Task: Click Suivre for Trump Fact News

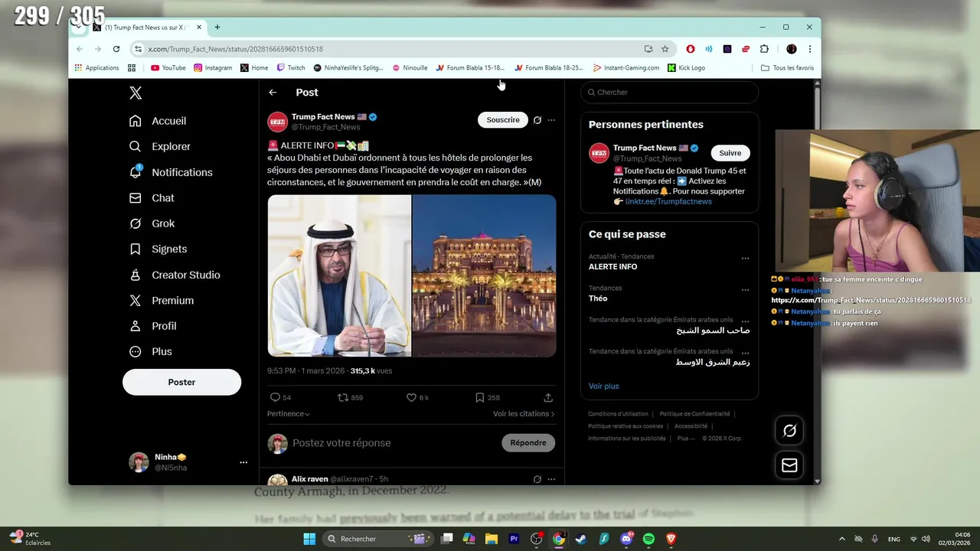Action: click(730, 153)
